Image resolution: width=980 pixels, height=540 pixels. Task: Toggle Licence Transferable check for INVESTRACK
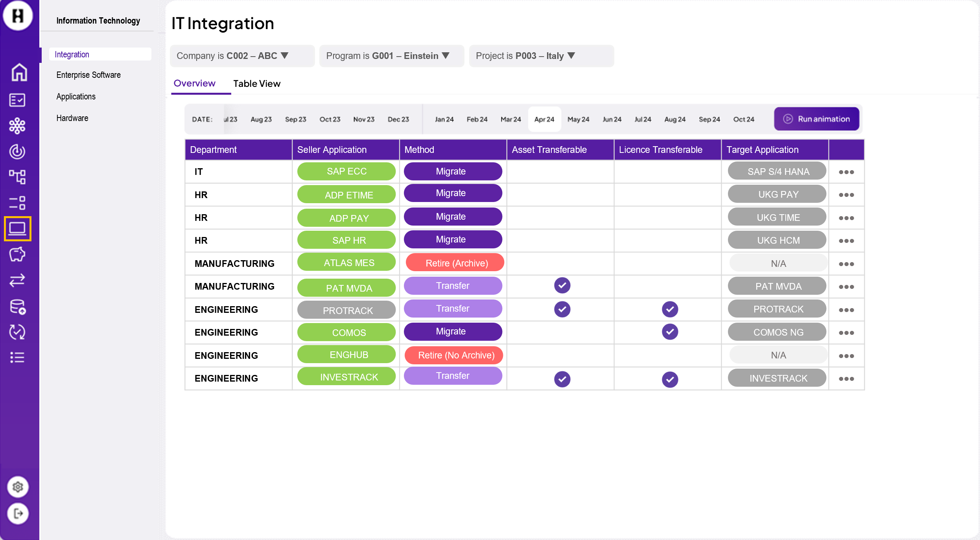coord(670,380)
